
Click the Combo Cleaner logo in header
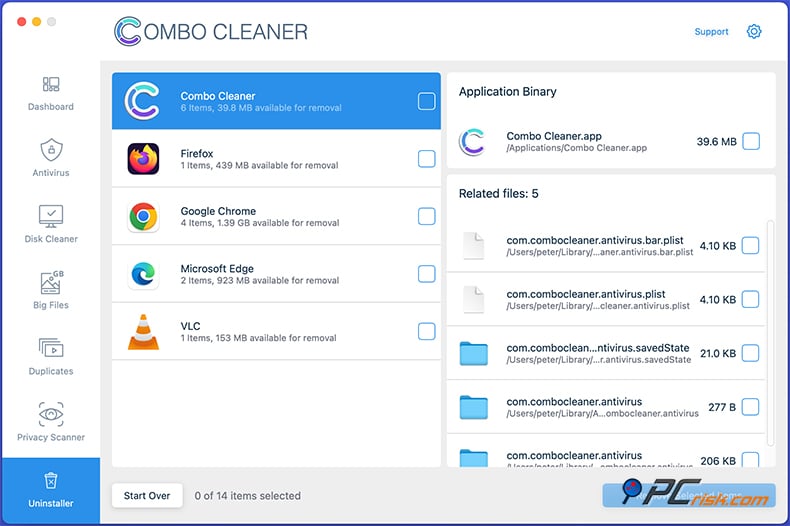127,31
